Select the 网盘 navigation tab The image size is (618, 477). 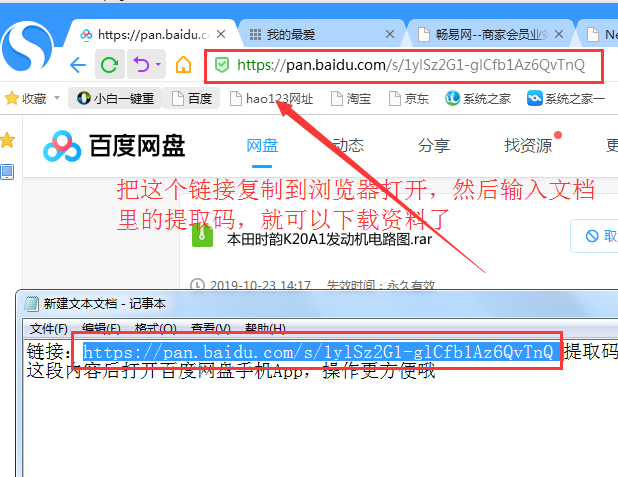pyautogui.click(x=262, y=146)
